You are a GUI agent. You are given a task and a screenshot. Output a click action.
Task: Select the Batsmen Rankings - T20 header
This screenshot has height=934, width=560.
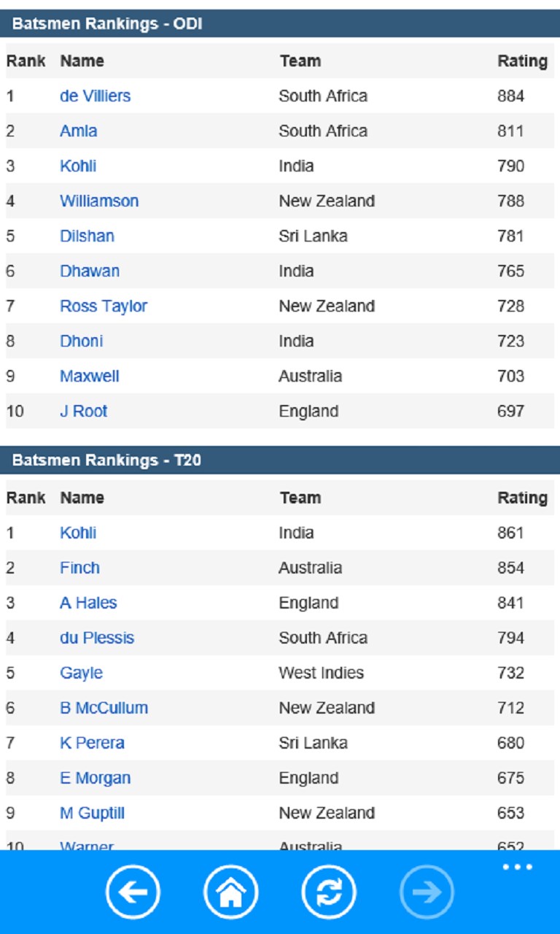(106, 460)
